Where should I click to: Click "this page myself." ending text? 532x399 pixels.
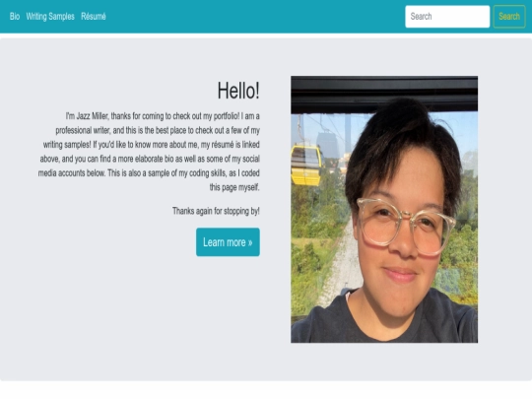(234, 187)
